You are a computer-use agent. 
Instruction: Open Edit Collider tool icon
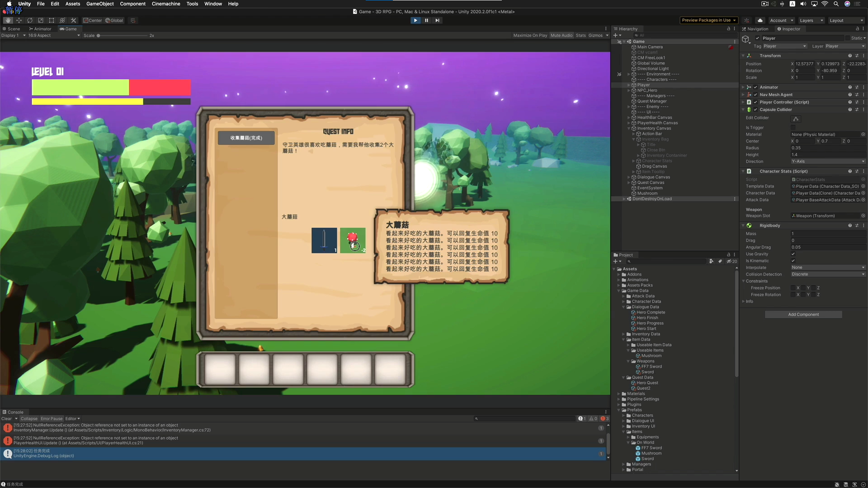(796, 119)
